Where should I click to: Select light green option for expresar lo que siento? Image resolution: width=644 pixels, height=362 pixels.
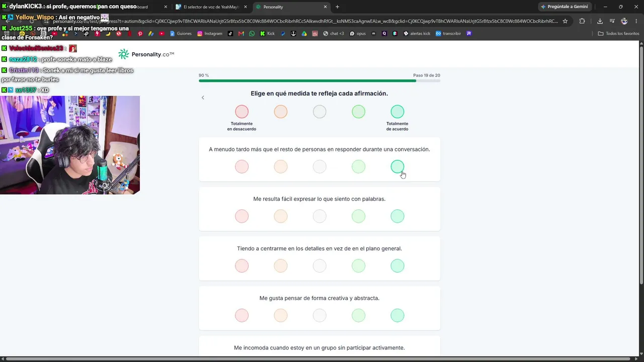click(x=358, y=216)
